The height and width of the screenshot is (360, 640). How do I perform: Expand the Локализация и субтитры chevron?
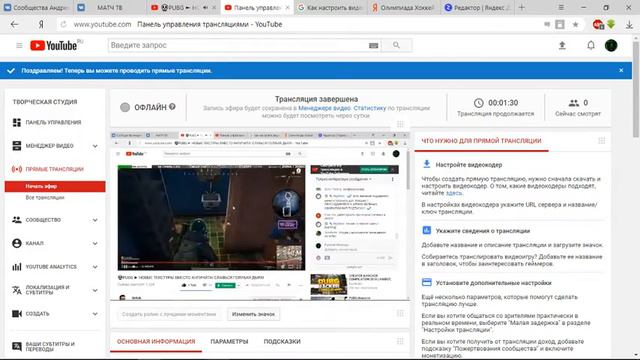coord(95,290)
